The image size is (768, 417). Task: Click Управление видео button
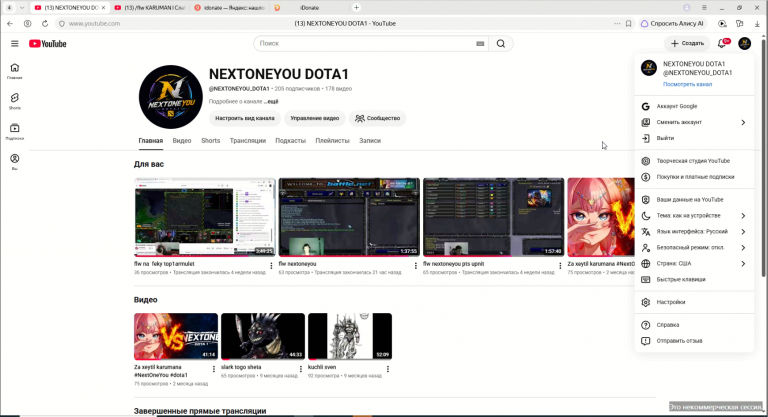coord(314,118)
